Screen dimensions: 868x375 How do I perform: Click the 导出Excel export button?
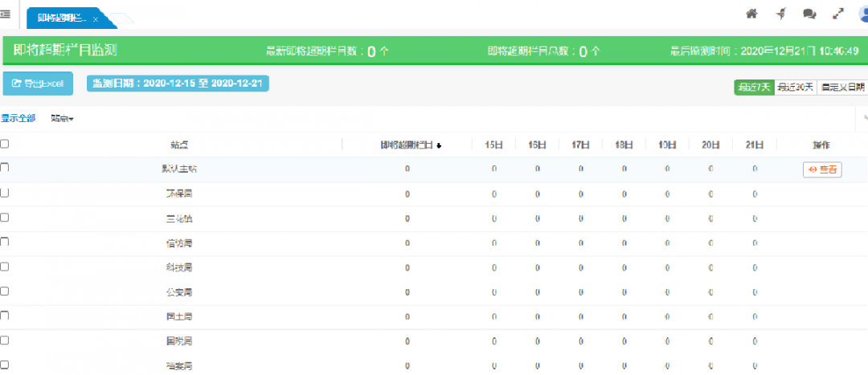click(39, 84)
